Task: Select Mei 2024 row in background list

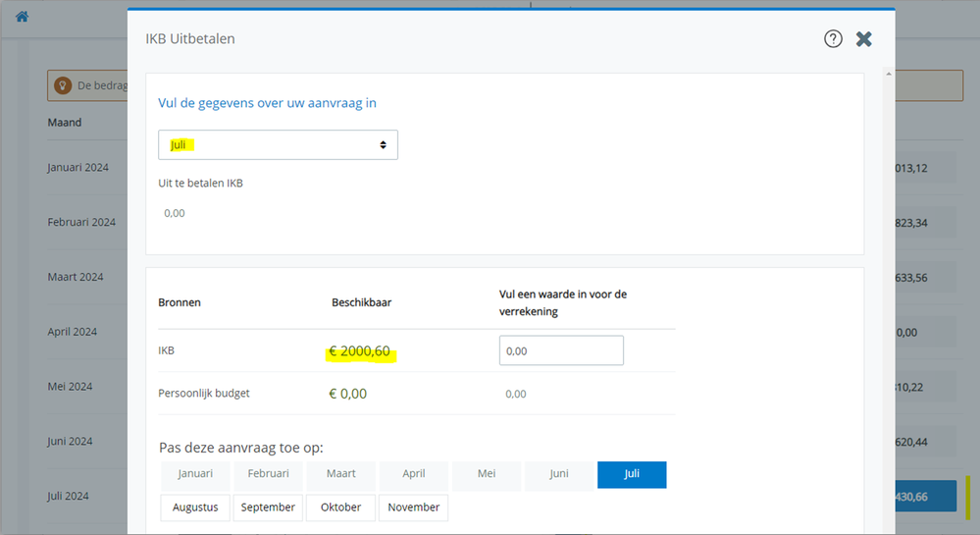Action: tap(70, 387)
